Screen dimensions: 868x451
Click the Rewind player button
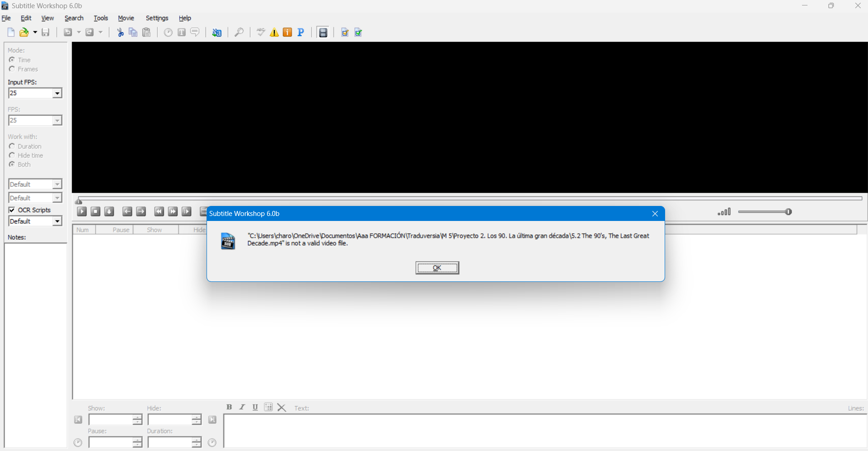(x=159, y=211)
